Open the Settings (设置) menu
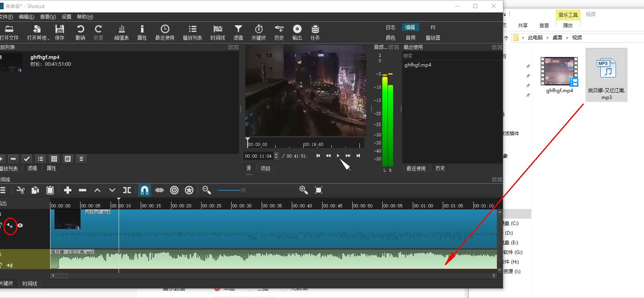The width and height of the screenshot is (644, 298). (67, 17)
